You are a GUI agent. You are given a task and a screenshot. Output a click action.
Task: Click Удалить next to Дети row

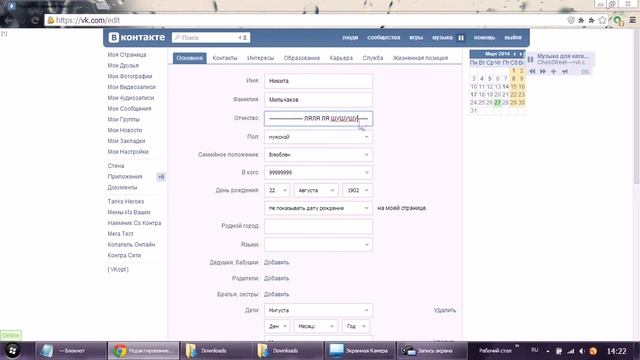(x=444, y=310)
